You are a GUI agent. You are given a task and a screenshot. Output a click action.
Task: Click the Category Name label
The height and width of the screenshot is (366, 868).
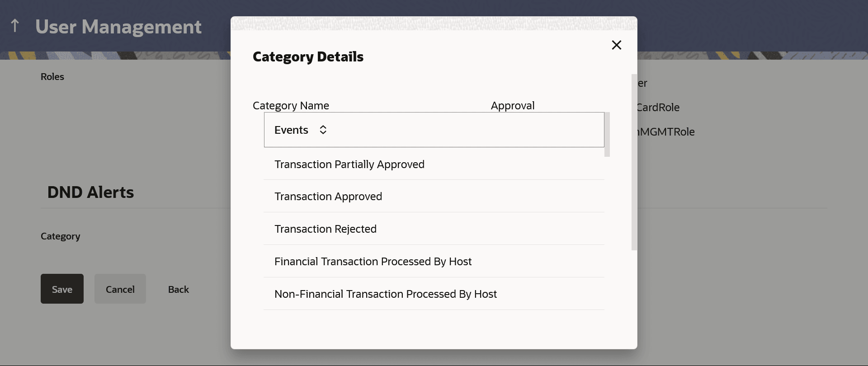(x=291, y=106)
